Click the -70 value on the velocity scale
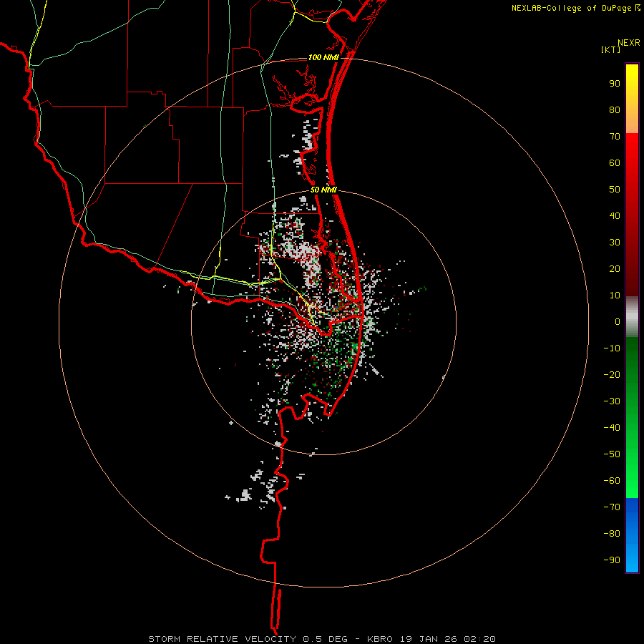644x644 pixels. 612,507
